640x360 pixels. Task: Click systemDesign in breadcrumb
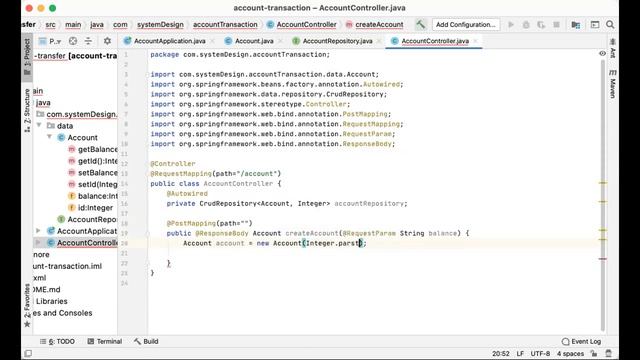[160, 24]
